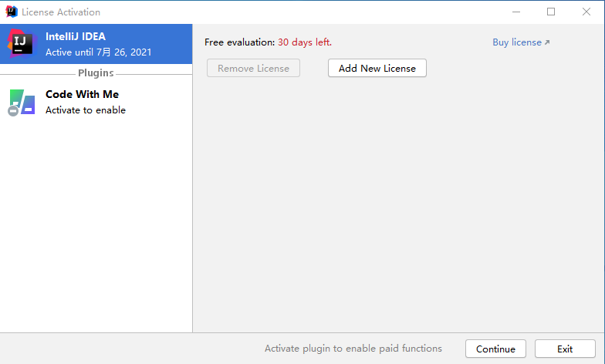
Task: Click the JetBrains icon in the title bar
Action: point(12,12)
